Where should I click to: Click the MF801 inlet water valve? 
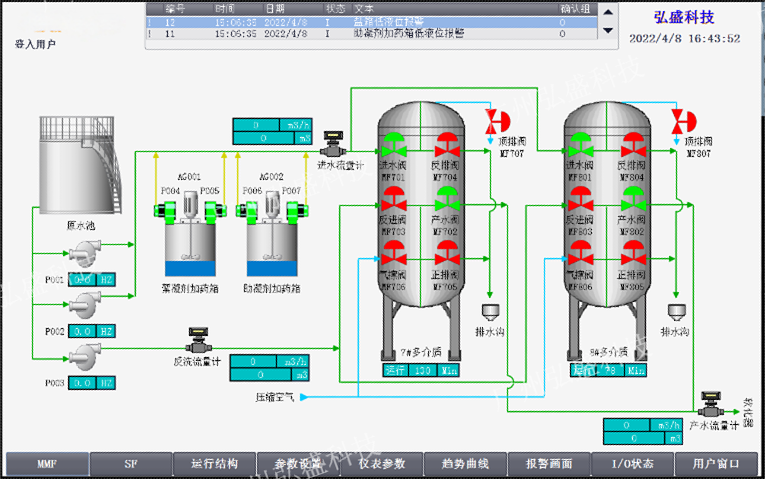[581, 144]
